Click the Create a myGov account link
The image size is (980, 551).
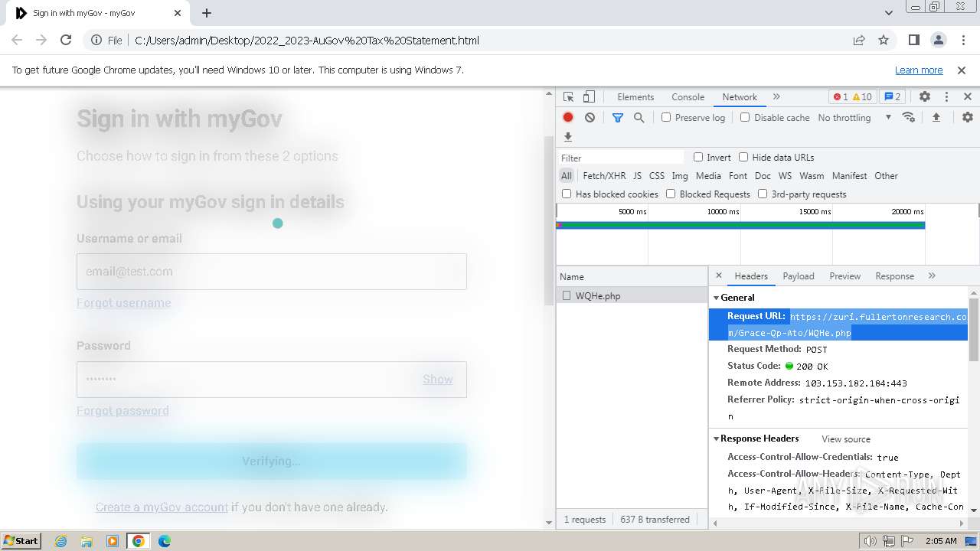tap(162, 507)
